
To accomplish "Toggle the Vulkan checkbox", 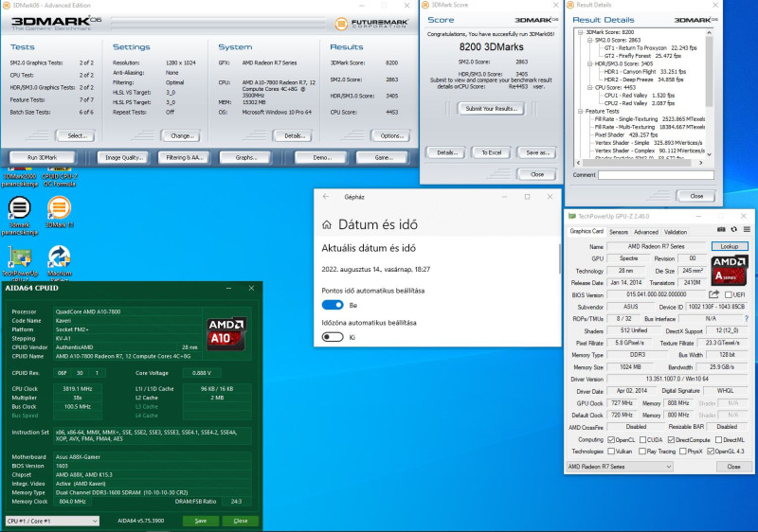I will [611, 452].
